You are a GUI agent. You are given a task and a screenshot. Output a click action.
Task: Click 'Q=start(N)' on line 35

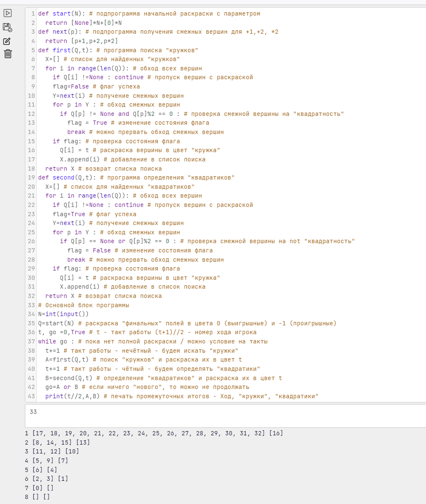pyautogui.click(x=56, y=323)
